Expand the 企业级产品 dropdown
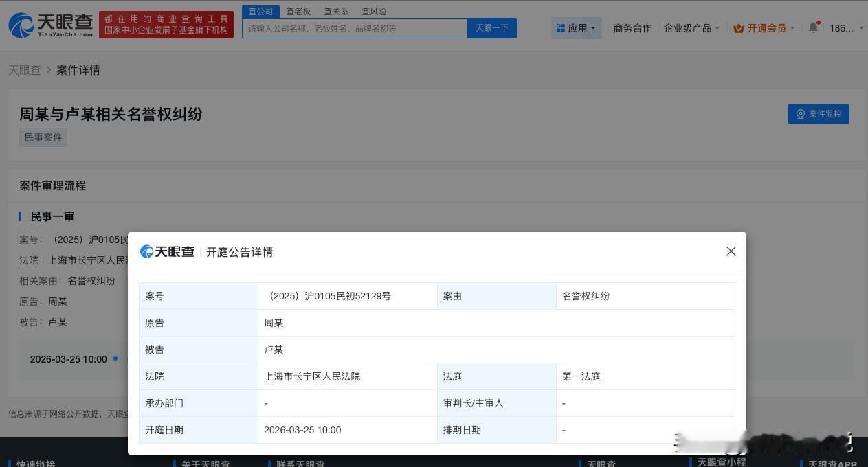The image size is (868, 467). [691, 28]
